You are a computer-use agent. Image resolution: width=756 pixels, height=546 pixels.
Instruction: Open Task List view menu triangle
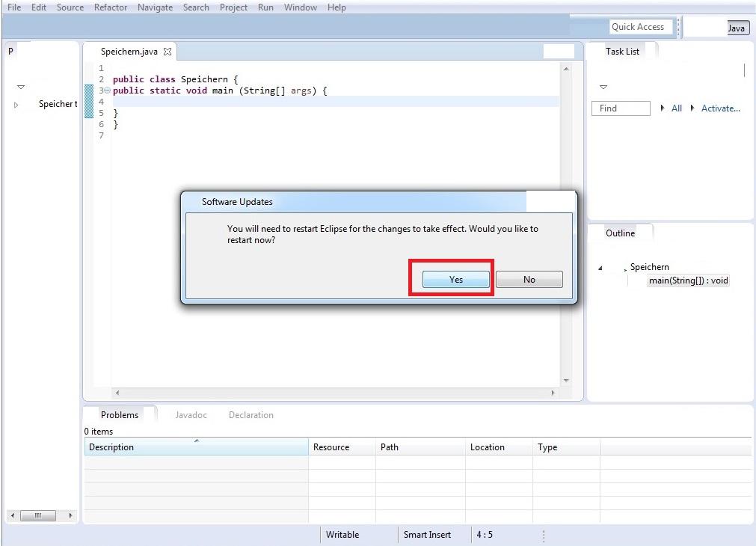603,87
